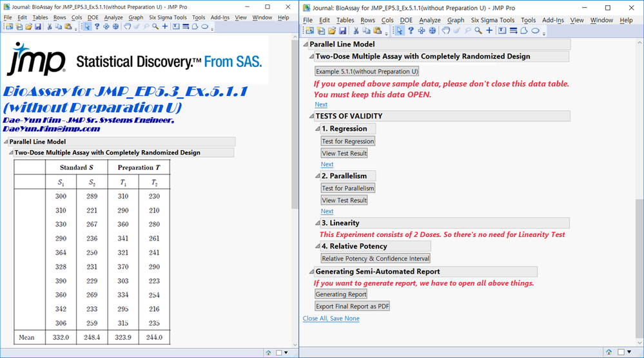644x358 pixels.
Task: Open Analyze menu in right window
Action: tap(430, 20)
